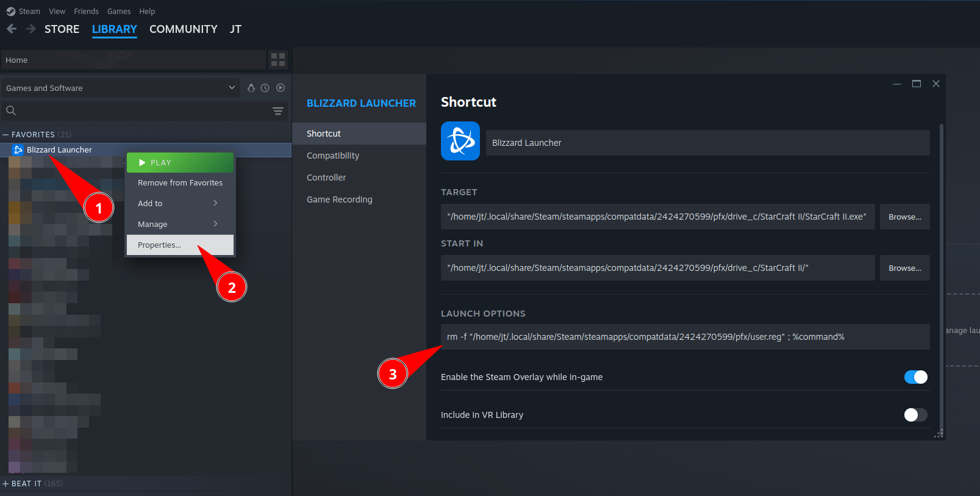Open the Help menu
This screenshot has height=496, width=980.
(x=147, y=11)
